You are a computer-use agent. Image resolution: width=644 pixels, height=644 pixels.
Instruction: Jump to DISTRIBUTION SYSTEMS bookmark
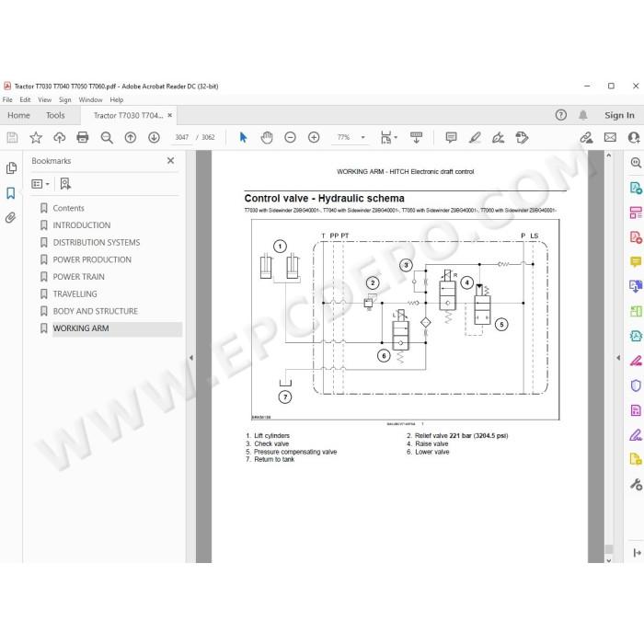(x=97, y=242)
